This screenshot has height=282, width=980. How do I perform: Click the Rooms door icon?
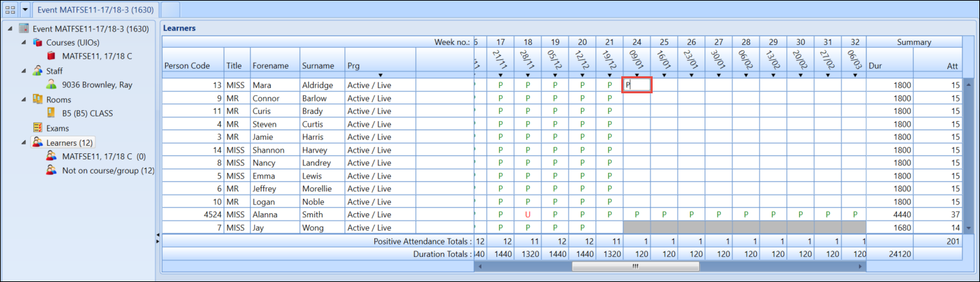pyautogui.click(x=38, y=99)
